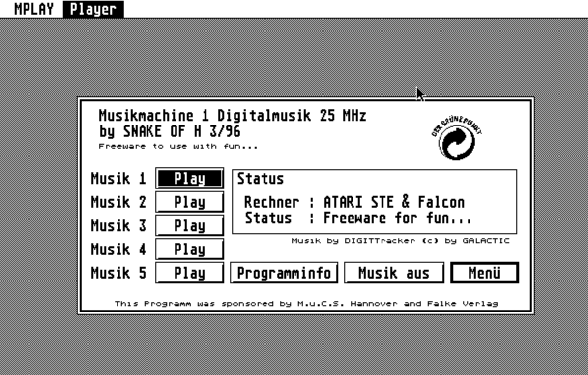Stop playback with Musik aus
588x375 pixels.
394,273
